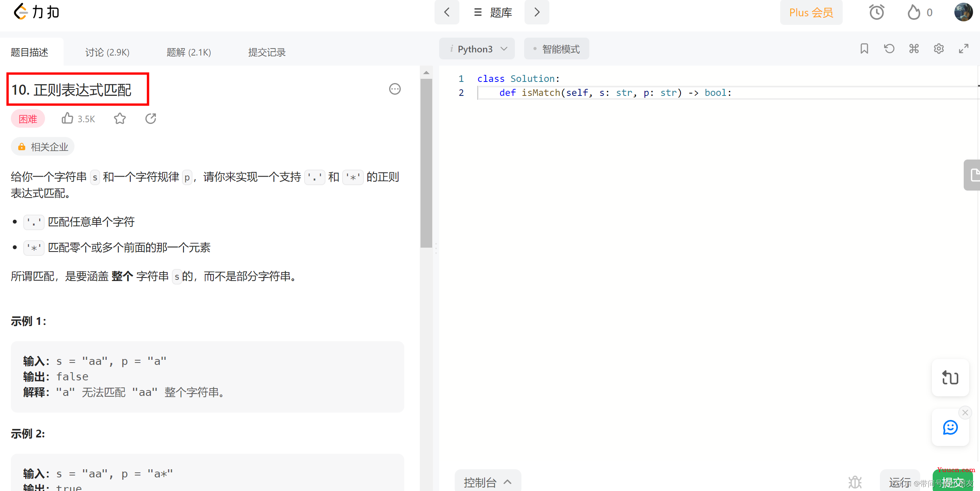Click the LeetCode 力扣 logo

(36, 12)
